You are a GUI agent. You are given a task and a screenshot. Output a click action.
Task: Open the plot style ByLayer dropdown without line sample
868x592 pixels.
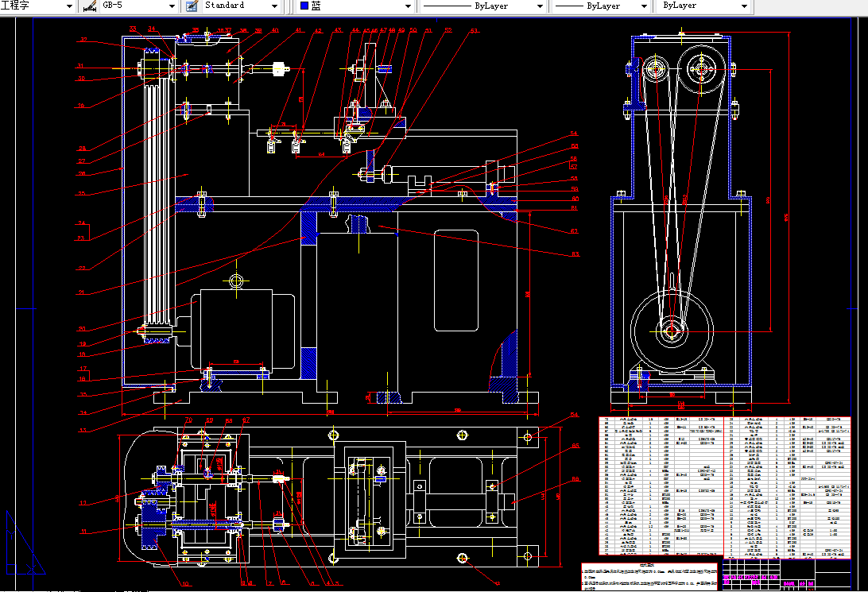(705, 6)
